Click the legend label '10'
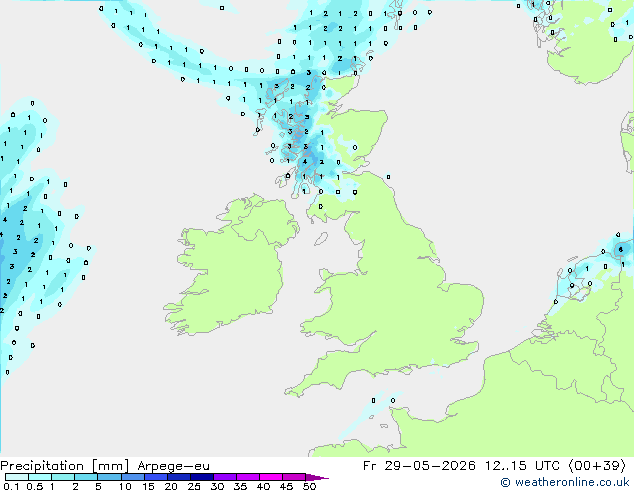This screenshot has height=490, width=634. pos(125,486)
